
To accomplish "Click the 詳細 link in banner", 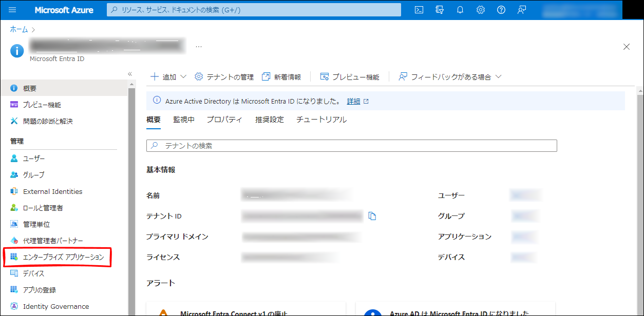I will [353, 102].
